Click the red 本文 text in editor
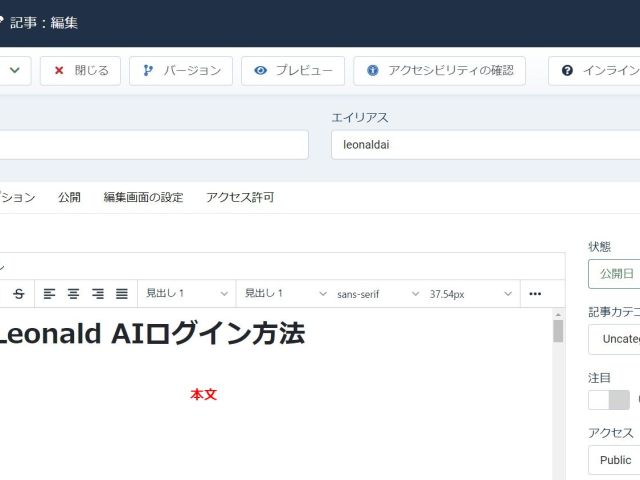The image size is (640, 480). 203,395
